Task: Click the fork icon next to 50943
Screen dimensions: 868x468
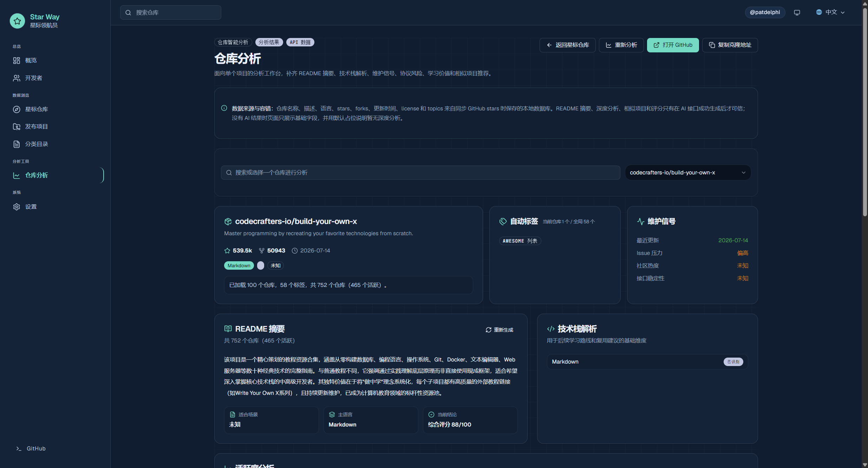Action: (262, 251)
